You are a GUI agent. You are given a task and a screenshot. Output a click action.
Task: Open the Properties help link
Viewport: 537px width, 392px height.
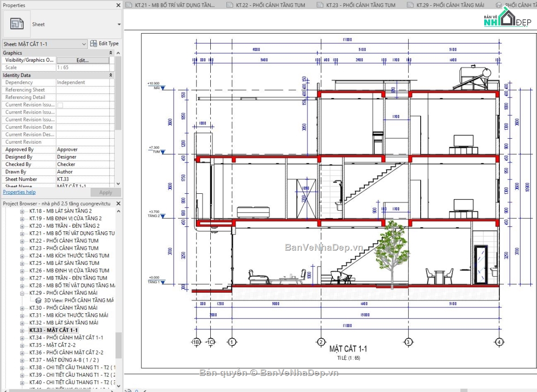[x=19, y=192]
